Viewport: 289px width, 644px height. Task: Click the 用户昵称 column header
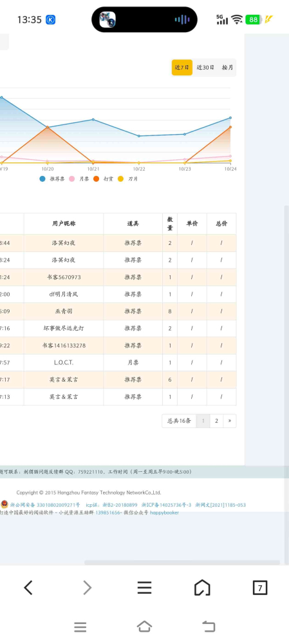64,224
